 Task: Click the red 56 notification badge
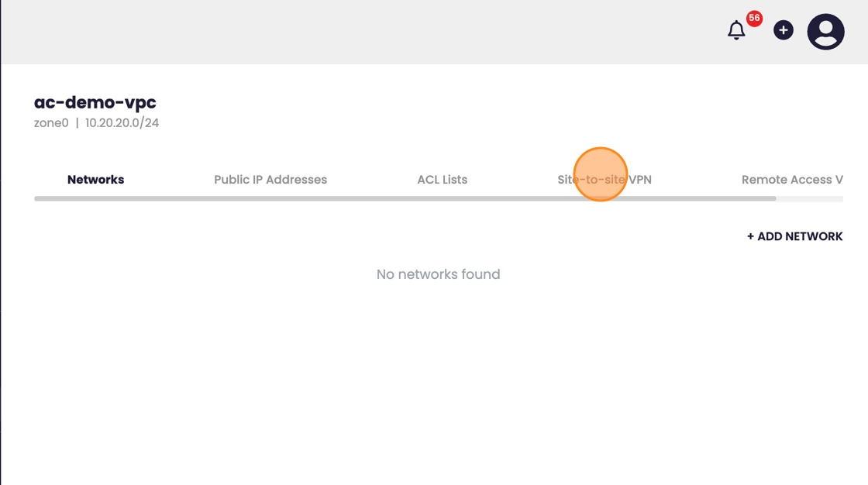pos(754,18)
